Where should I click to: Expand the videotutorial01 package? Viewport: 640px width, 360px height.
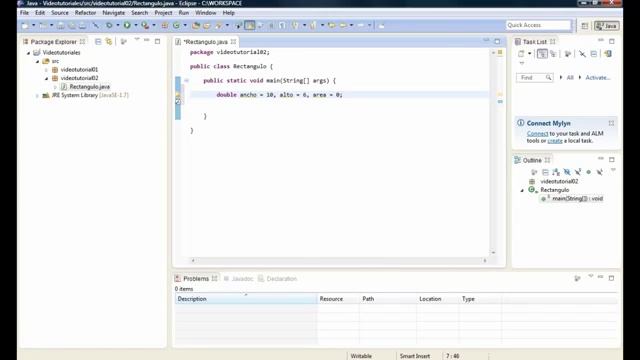(47, 70)
